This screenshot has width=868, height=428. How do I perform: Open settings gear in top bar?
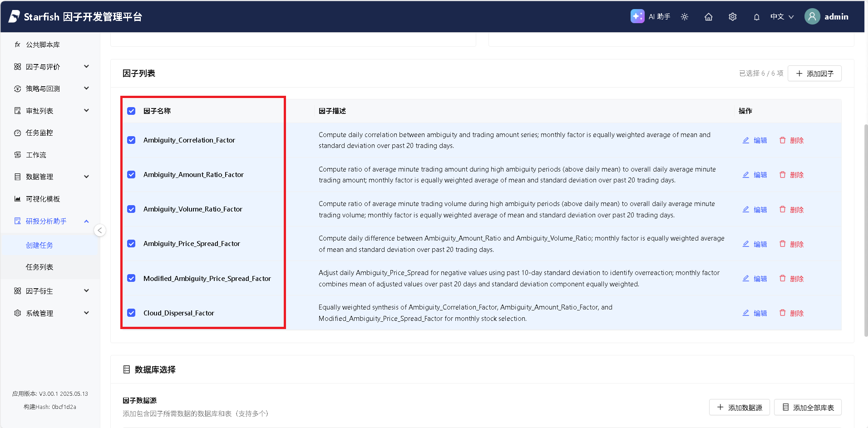click(x=733, y=17)
